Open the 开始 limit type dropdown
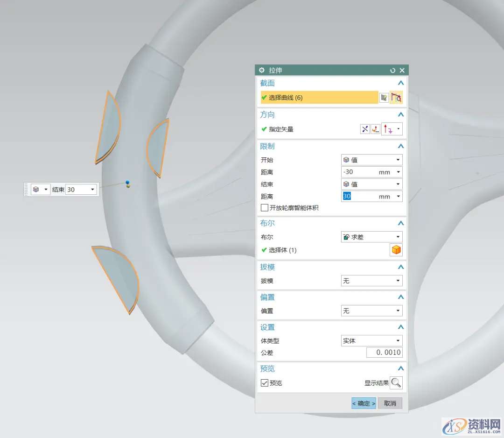The width and height of the screenshot is (504, 438). 371,160
